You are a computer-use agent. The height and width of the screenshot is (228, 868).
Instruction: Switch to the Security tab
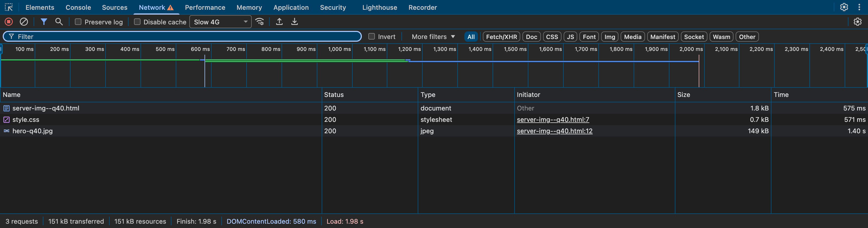coord(333,7)
